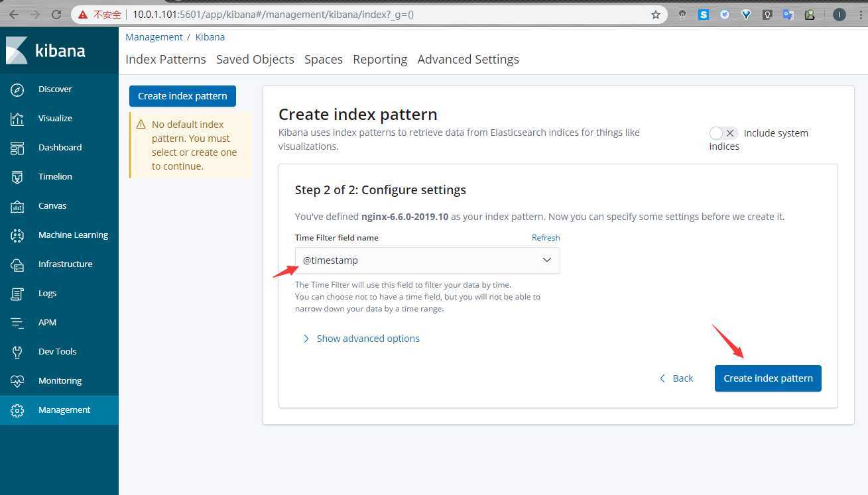The width and height of the screenshot is (868, 495).
Task: Click the Kibana logo icon
Action: point(17,50)
